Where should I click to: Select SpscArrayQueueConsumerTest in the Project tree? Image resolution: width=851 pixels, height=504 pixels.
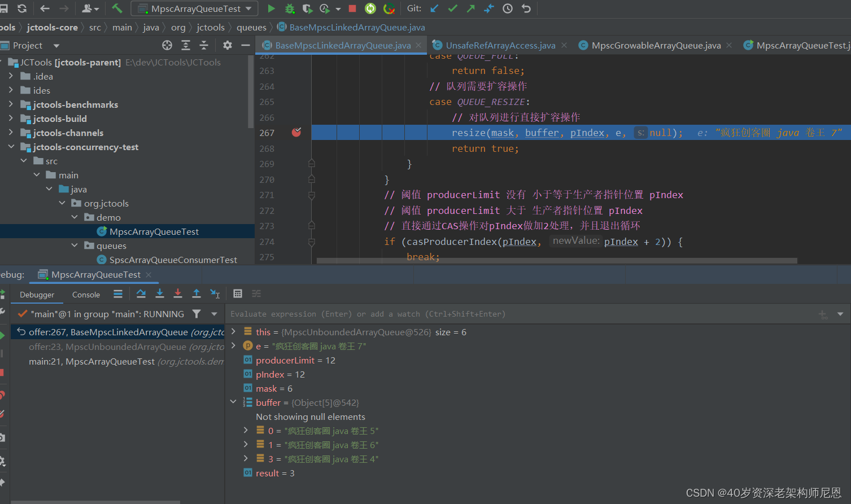173,260
